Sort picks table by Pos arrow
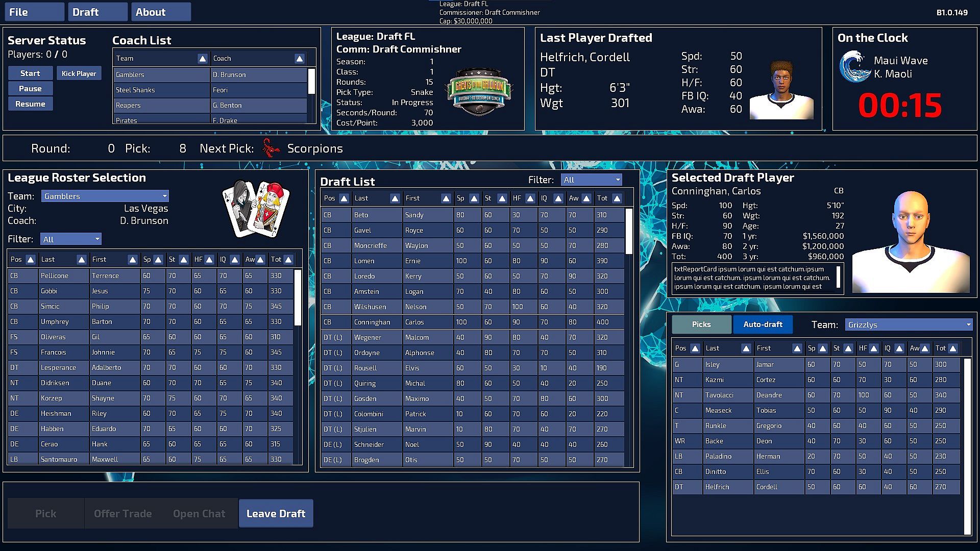The image size is (980, 551). (695, 348)
